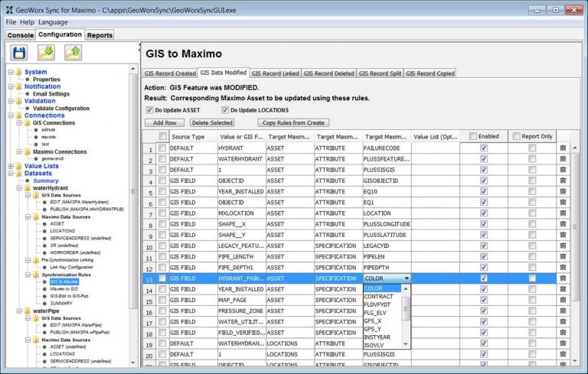The height and width of the screenshot is (374, 588).
Task: Click the Copy Rules from Create button
Action: coord(294,122)
